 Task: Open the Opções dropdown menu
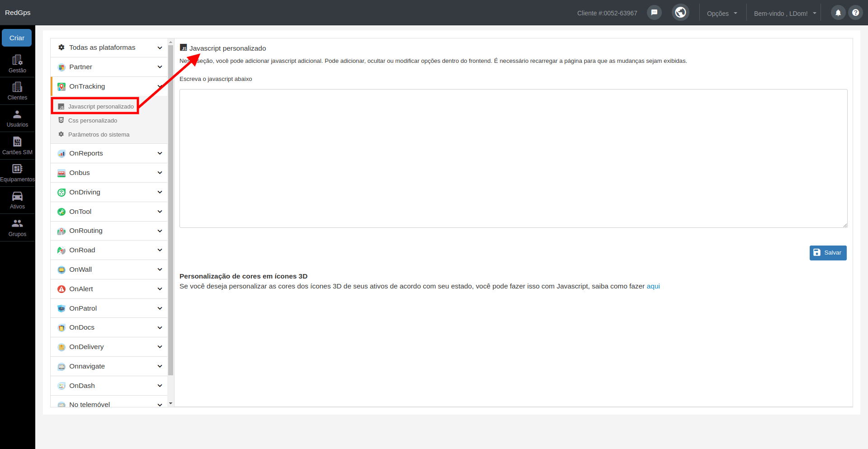click(x=722, y=14)
